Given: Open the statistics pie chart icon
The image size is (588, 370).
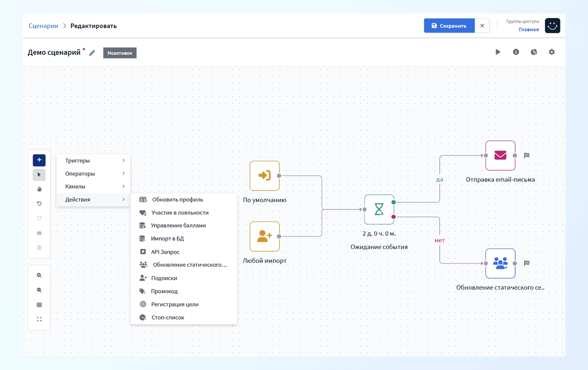Looking at the screenshot, I should (534, 52).
